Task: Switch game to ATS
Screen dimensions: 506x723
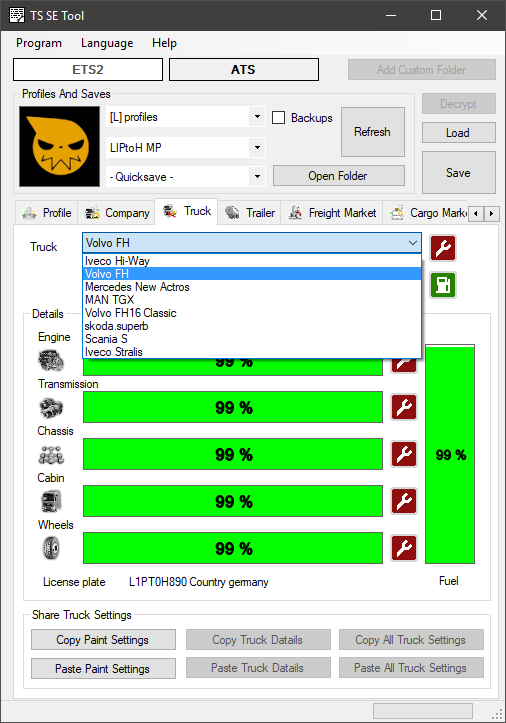Action: pos(244,70)
